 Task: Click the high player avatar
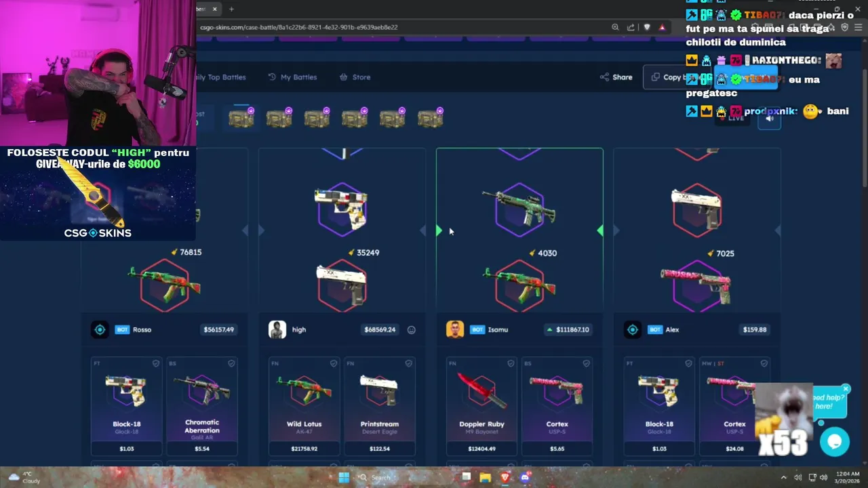click(x=277, y=329)
